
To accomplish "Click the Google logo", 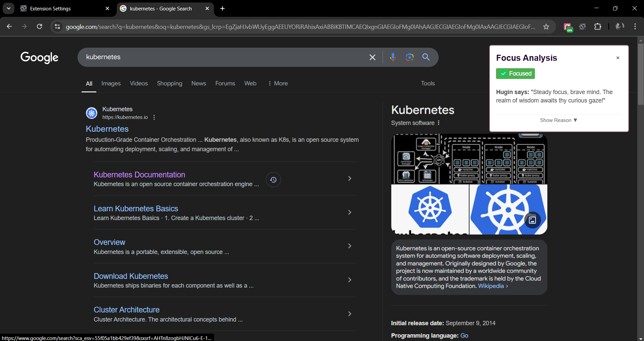I will [39, 57].
